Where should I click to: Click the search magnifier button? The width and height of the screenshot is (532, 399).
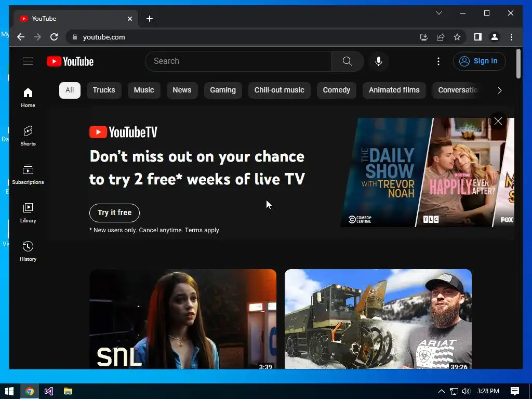point(347,61)
